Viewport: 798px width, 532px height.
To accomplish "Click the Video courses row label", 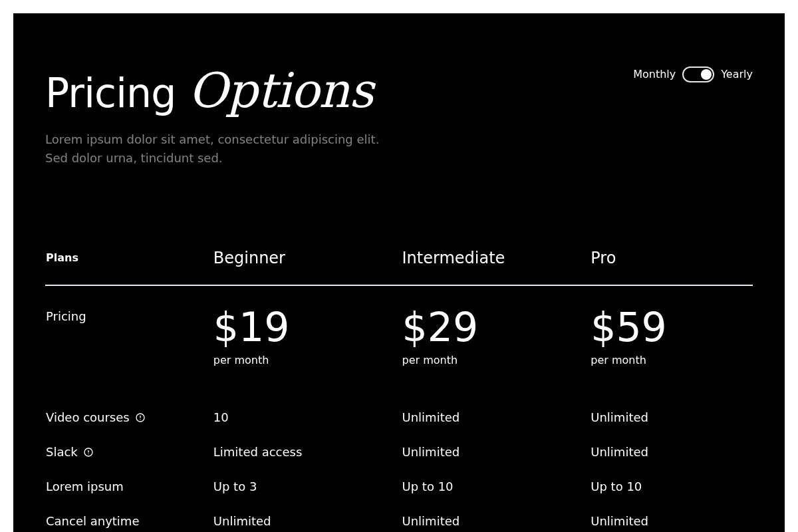I will coord(87,418).
